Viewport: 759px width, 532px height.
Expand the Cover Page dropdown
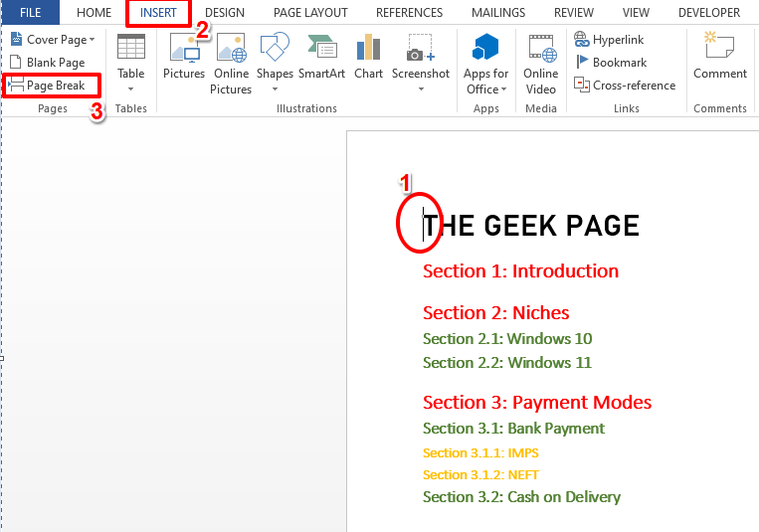[x=92, y=40]
